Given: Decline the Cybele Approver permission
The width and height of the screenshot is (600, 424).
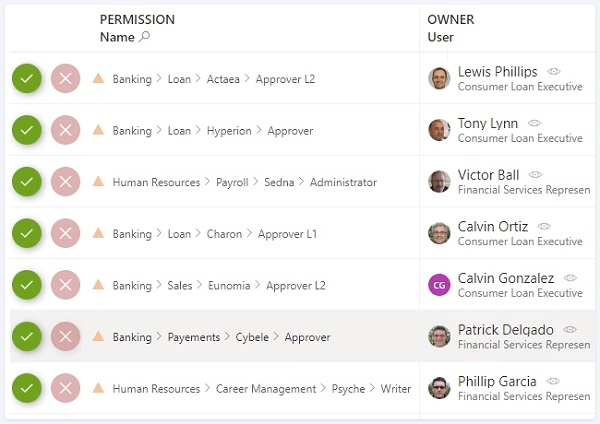Looking at the screenshot, I should click(65, 337).
